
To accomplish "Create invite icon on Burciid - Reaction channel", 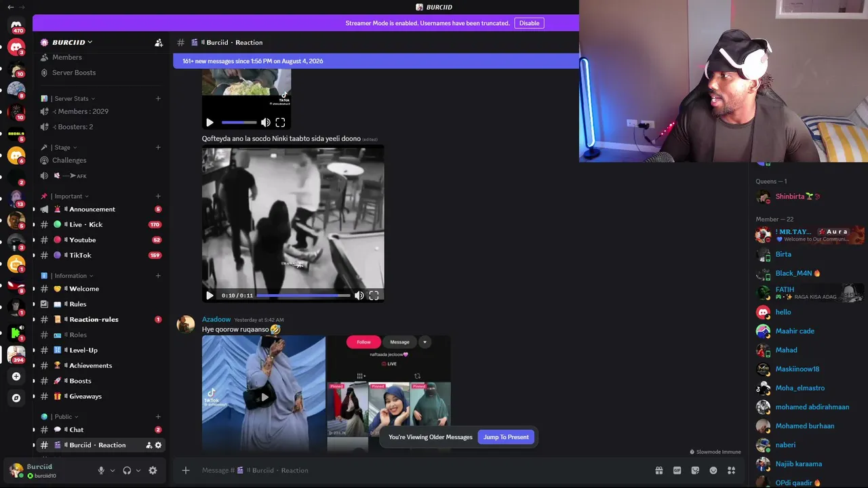I will tap(149, 445).
